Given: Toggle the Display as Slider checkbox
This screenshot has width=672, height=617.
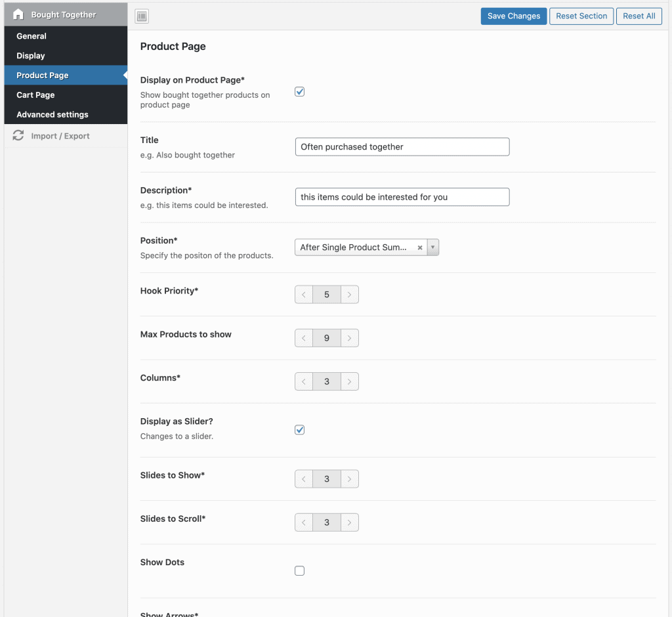Looking at the screenshot, I should 300,430.
